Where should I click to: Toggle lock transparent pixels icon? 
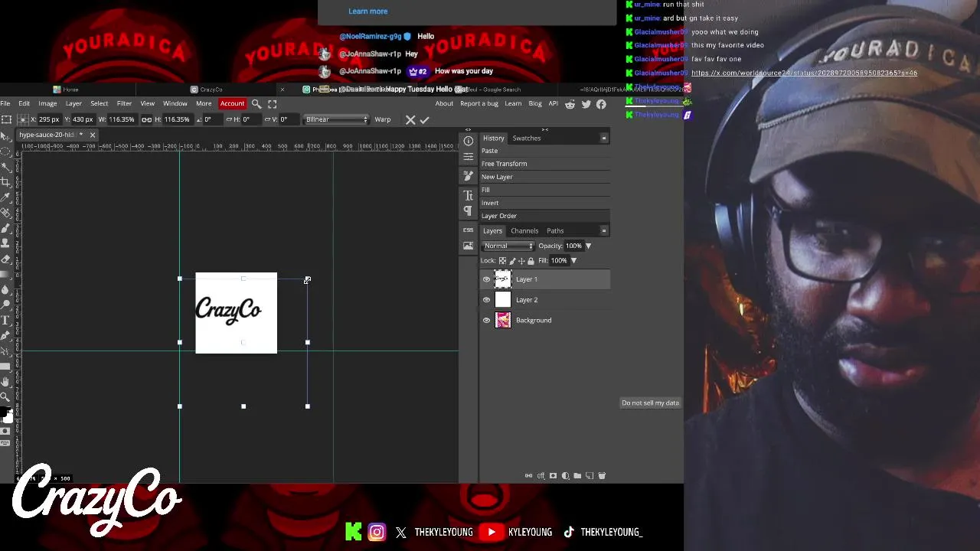503,261
